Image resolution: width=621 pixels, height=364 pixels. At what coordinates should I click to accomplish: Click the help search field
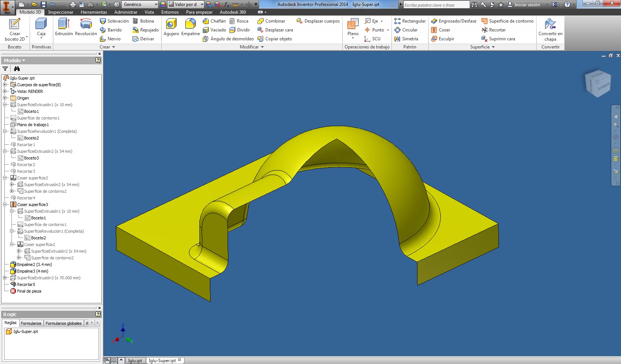(x=436, y=5)
